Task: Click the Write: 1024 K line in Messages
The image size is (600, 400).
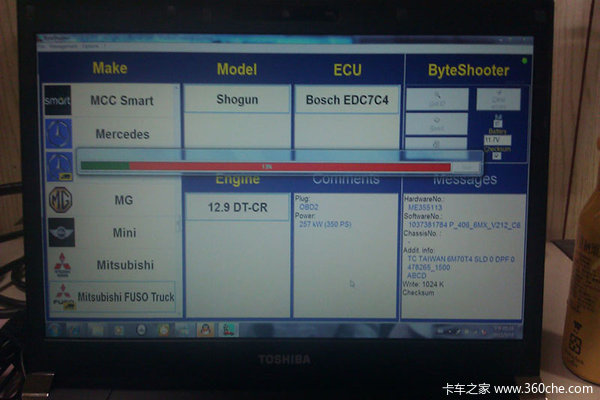Action: [x=423, y=284]
